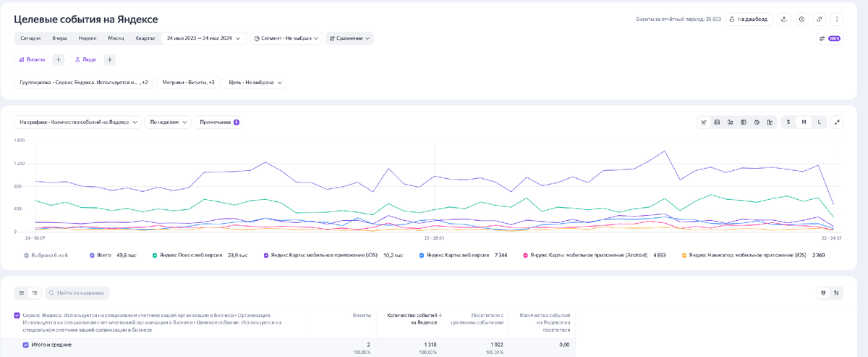Open the clock scheduling icon in header
Image resolution: width=868 pixels, height=357 pixels.
[x=801, y=20]
